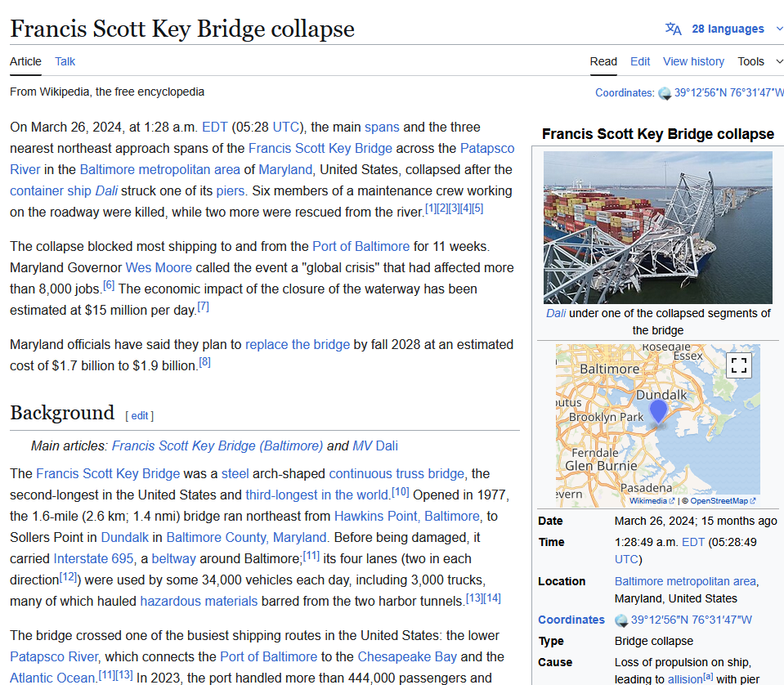Click the Baltimore area map image
This screenshot has width=784, height=685.
click(x=657, y=426)
